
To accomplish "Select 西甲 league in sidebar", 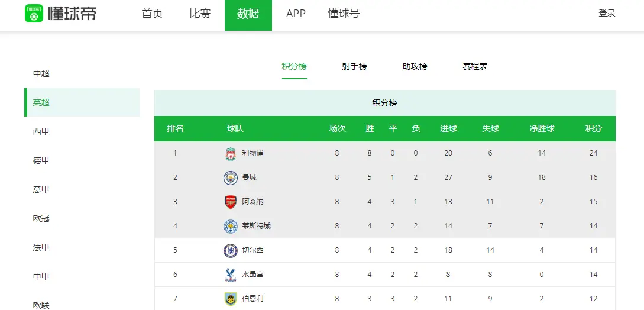I will click(41, 131).
